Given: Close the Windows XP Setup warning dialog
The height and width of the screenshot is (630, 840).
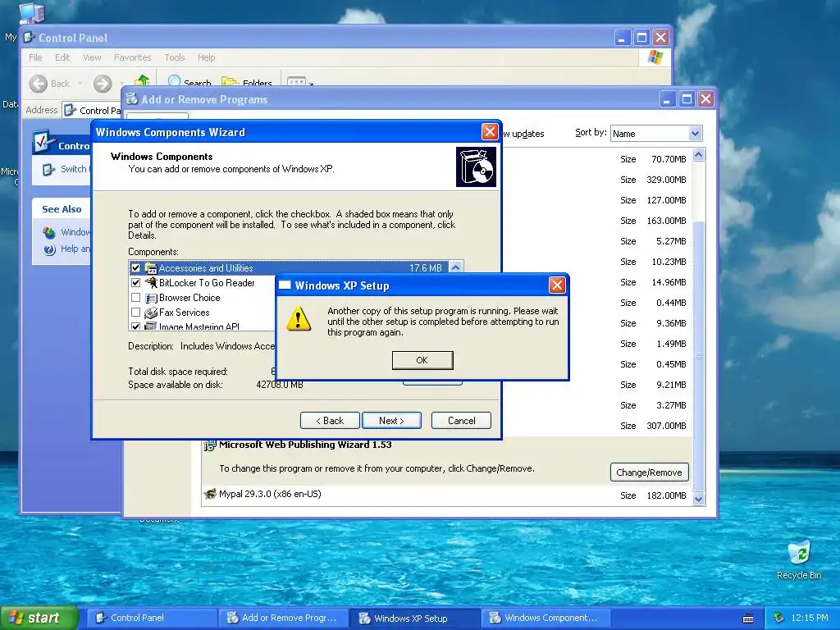Looking at the screenshot, I should click(557, 285).
